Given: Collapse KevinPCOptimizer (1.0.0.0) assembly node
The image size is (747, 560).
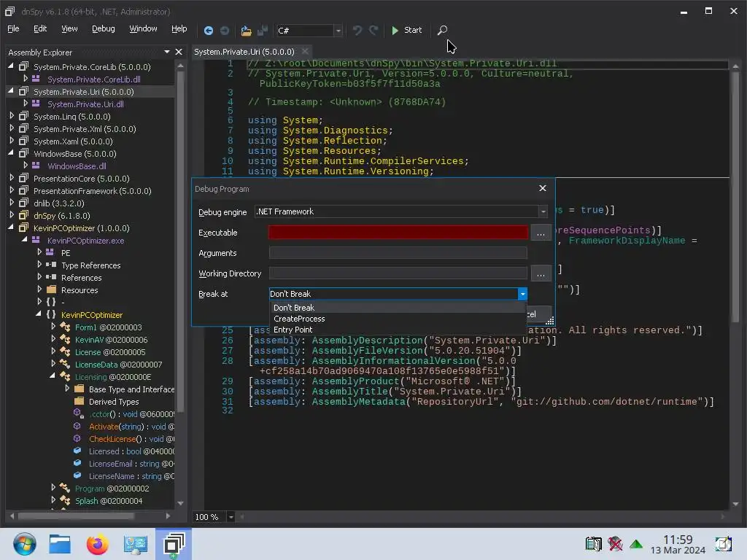Looking at the screenshot, I should point(11,227).
